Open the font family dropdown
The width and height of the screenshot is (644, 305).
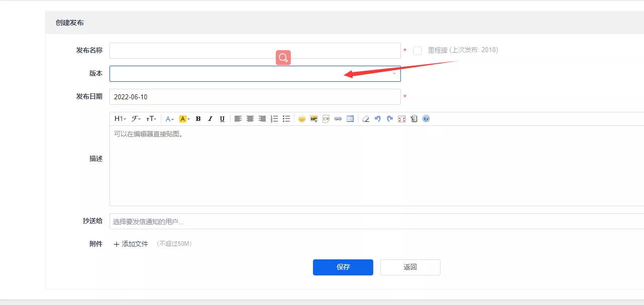pyautogui.click(x=136, y=119)
